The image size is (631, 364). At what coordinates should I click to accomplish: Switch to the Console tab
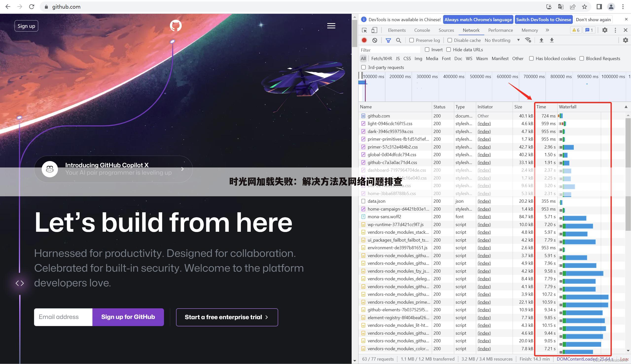[x=422, y=30]
